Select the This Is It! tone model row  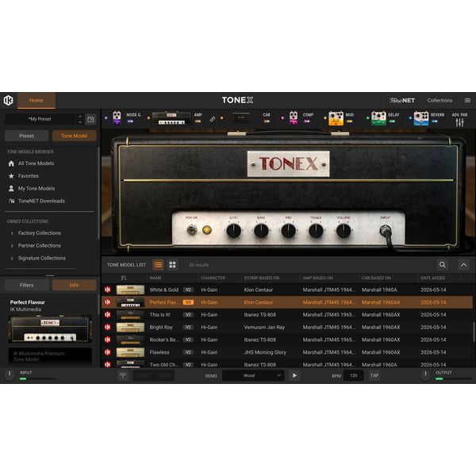click(287, 315)
